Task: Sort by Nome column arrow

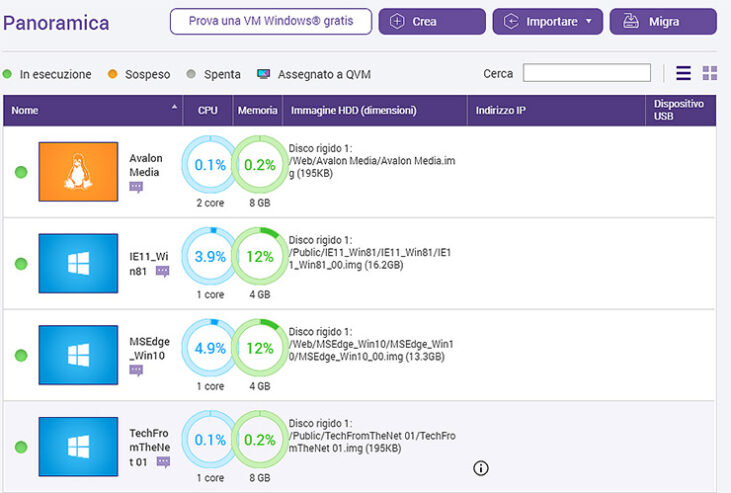Action: [175, 107]
